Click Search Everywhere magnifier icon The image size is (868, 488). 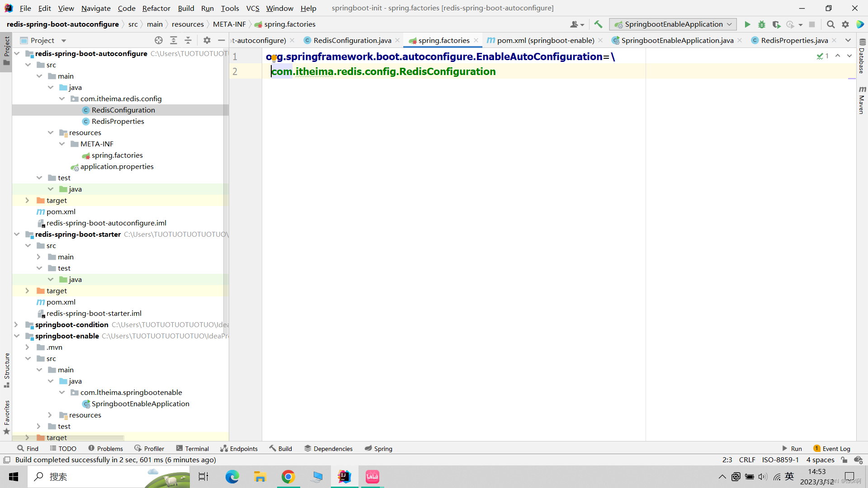[x=830, y=24]
